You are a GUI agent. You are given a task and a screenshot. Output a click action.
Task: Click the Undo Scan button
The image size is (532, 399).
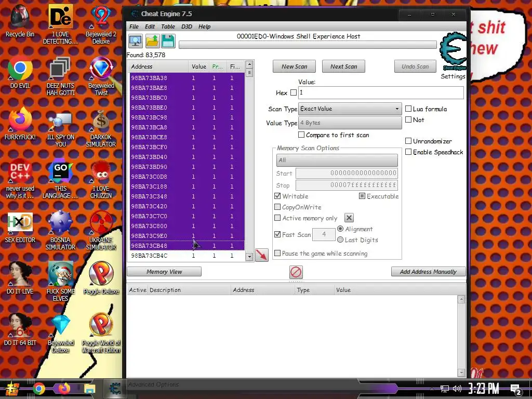click(x=415, y=66)
